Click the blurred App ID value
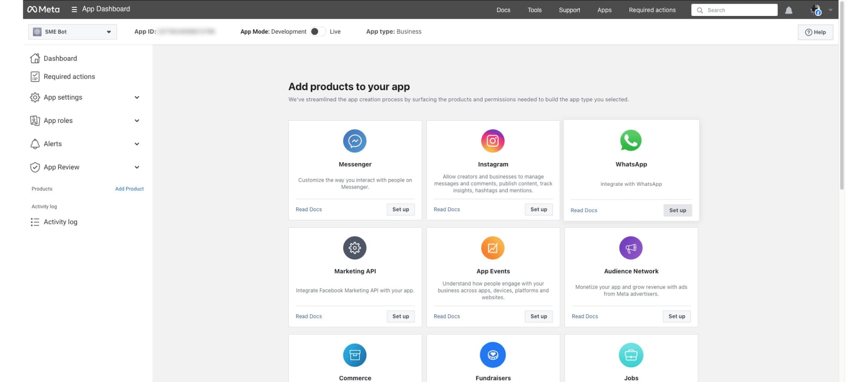The width and height of the screenshot is (868, 382). pos(187,31)
